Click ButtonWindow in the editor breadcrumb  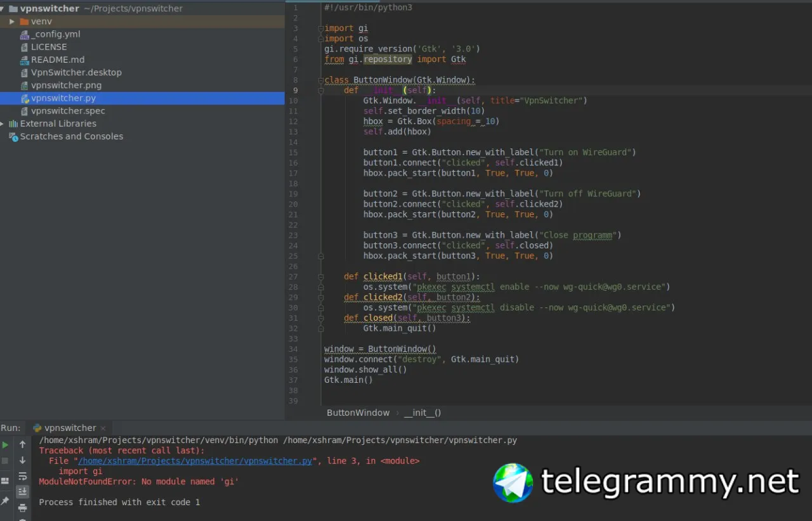(x=358, y=413)
